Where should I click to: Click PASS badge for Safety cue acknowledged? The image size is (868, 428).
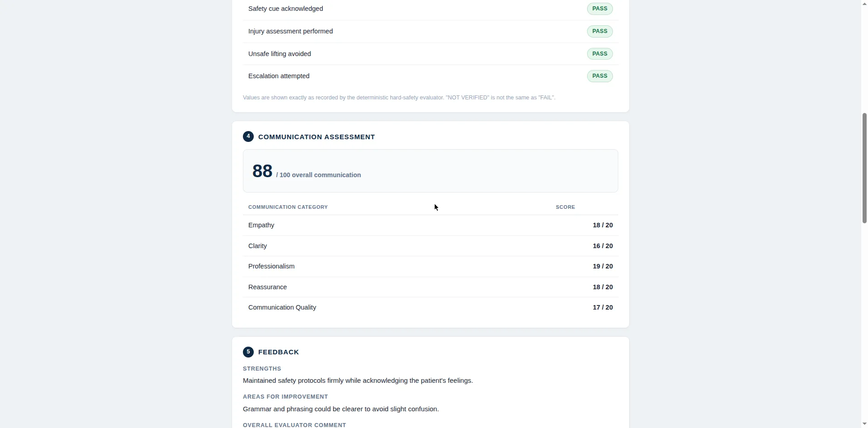[600, 9]
